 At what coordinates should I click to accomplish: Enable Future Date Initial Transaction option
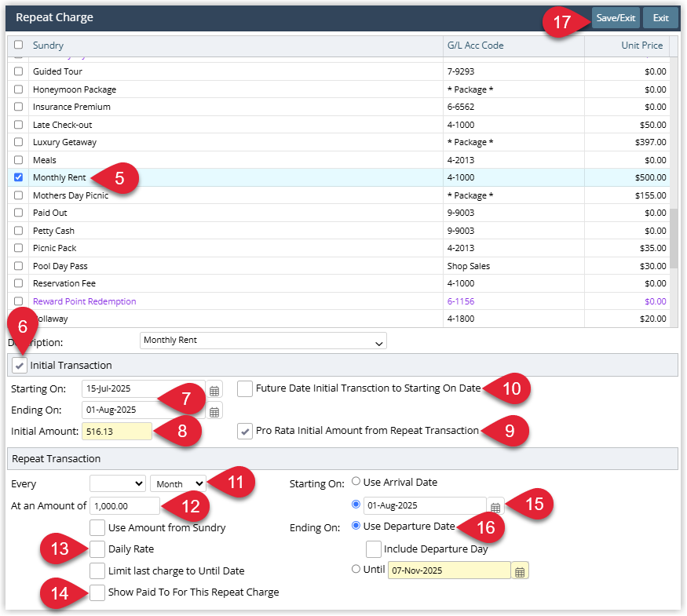coord(245,388)
